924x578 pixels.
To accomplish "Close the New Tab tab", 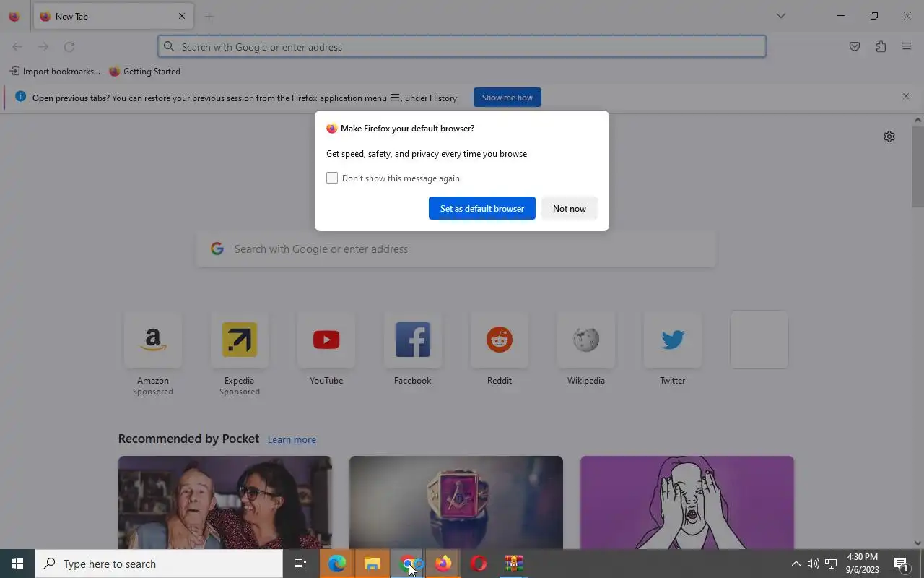I will (182, 16).
